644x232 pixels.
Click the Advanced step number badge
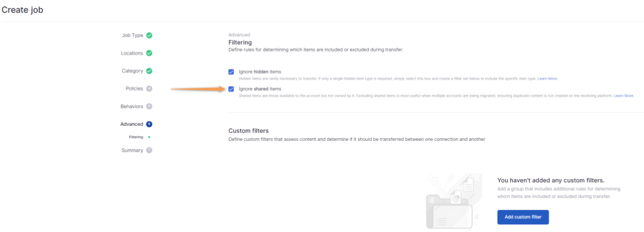pos(149,124)
